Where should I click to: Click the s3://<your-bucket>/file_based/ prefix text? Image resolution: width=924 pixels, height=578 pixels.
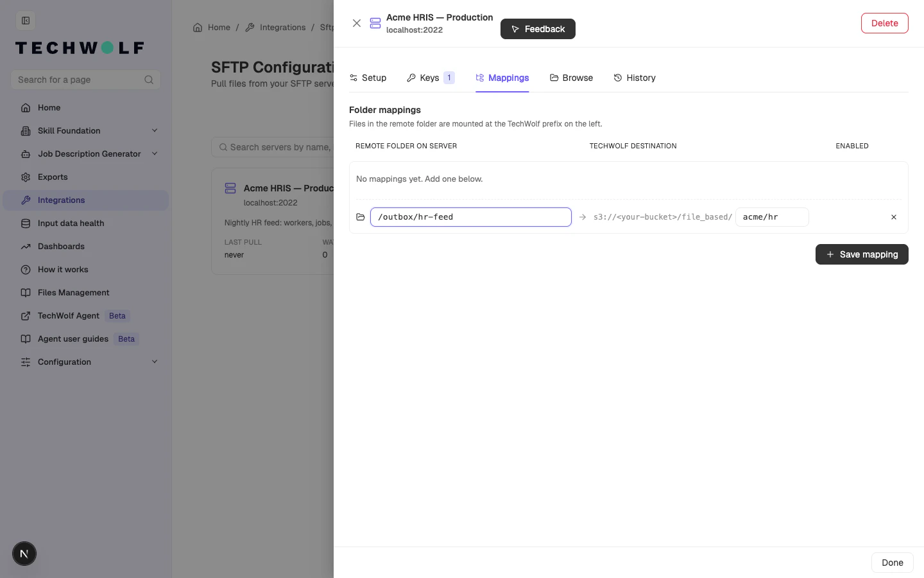tap(663, 217)
